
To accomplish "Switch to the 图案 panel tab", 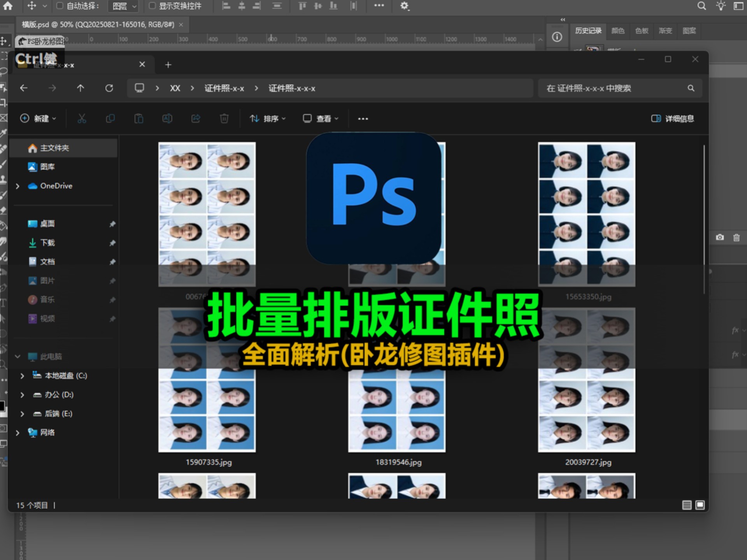I will pos(689,31).
